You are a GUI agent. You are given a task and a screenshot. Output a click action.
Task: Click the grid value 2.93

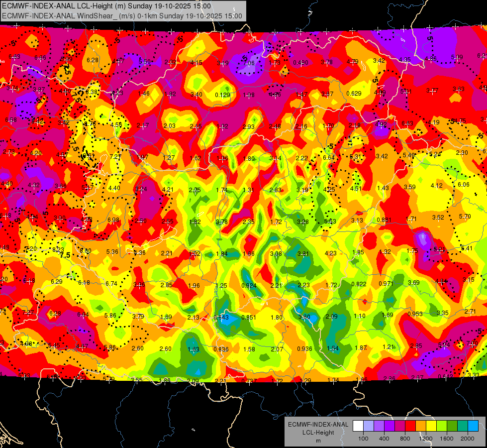coord(249,126)
